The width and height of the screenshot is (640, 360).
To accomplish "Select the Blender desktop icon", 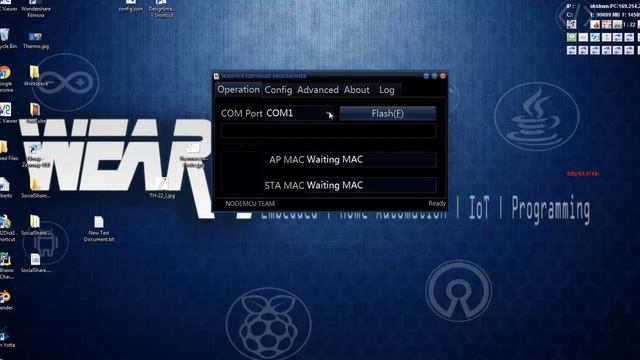I will pyautogui.click(x=5, y=300).
